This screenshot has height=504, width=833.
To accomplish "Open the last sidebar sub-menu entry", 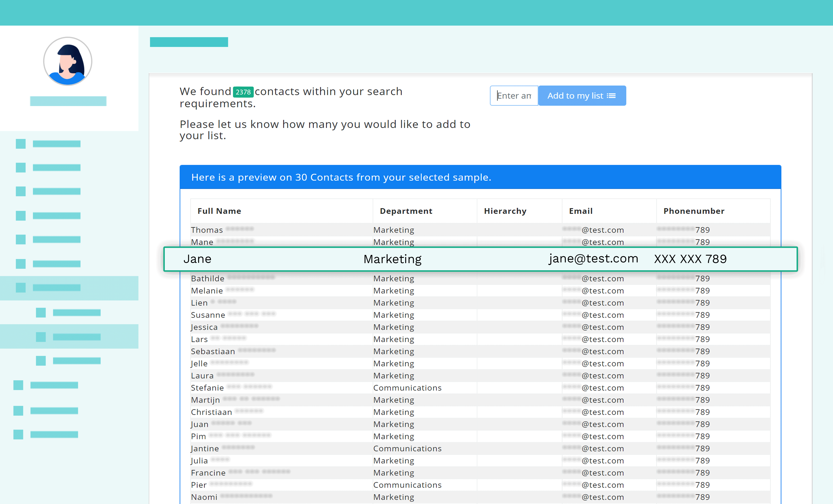I will (77, 361).
